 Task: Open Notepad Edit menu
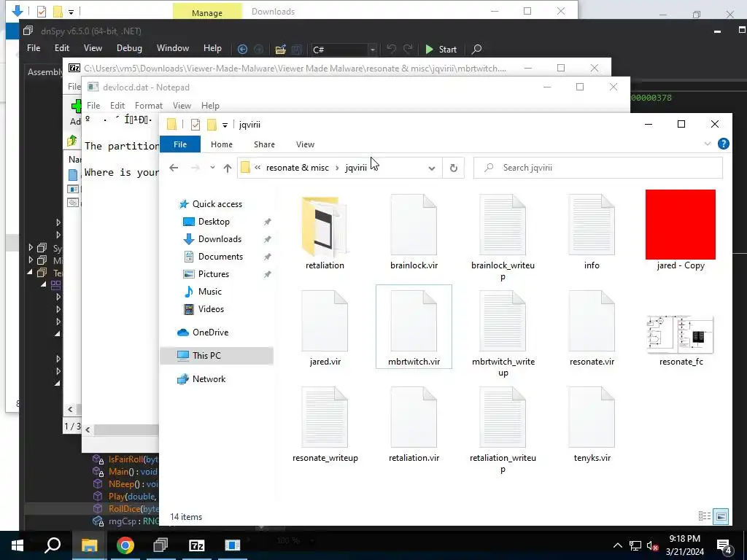117,106
